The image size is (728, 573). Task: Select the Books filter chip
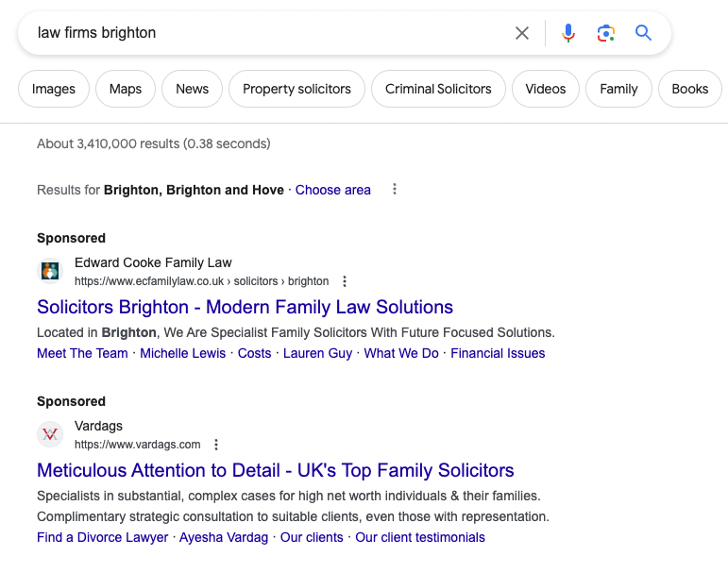click(690, 89)
